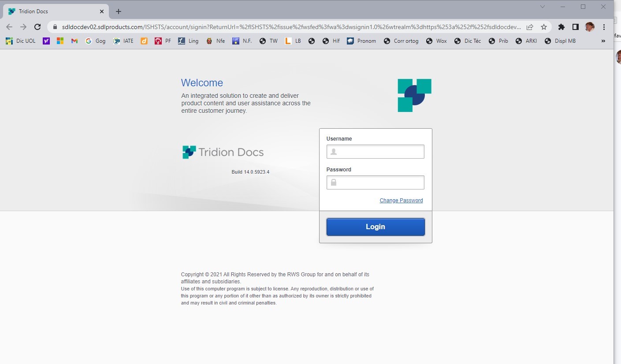Open the Extensions puzzle icon
The height and width of the screenshot is (364, 621).
tap(561, 27)
